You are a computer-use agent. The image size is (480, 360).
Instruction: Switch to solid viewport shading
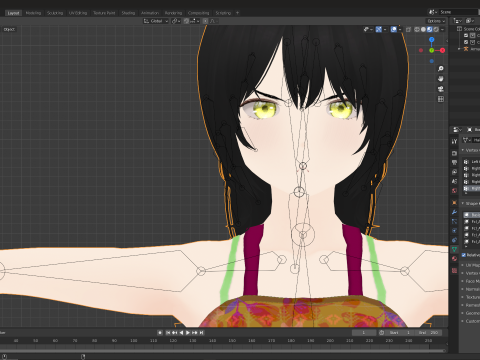tap(423, 29)
